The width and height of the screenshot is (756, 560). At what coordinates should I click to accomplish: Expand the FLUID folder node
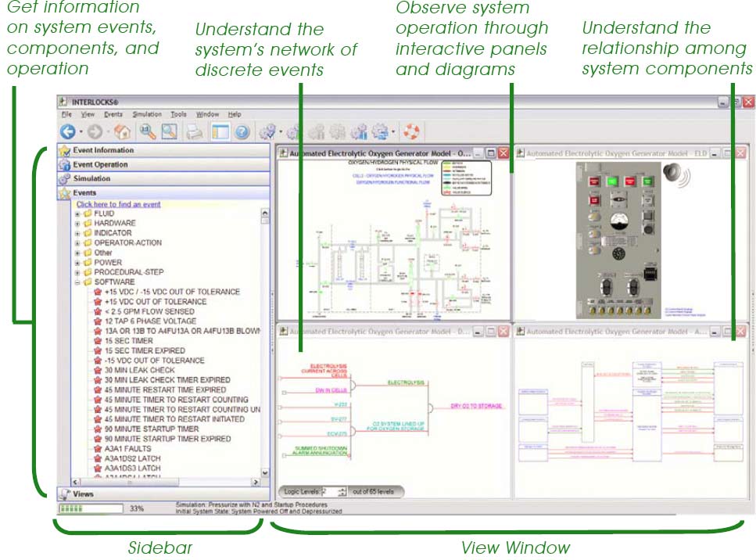tap(77, 214)
